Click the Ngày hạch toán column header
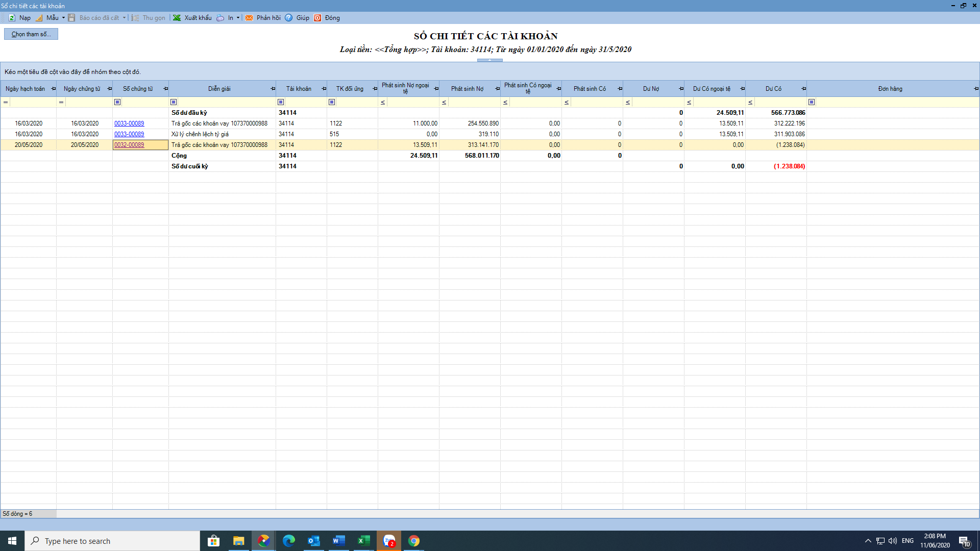The height and width of the screenshot is (551, 980). click(25, 89)
